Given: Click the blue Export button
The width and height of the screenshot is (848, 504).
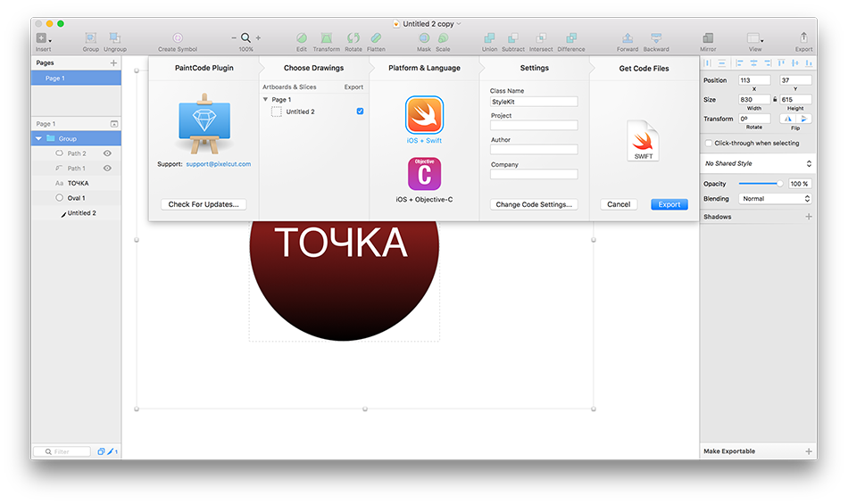Looking at the screenshot, I should coord(669,204).
